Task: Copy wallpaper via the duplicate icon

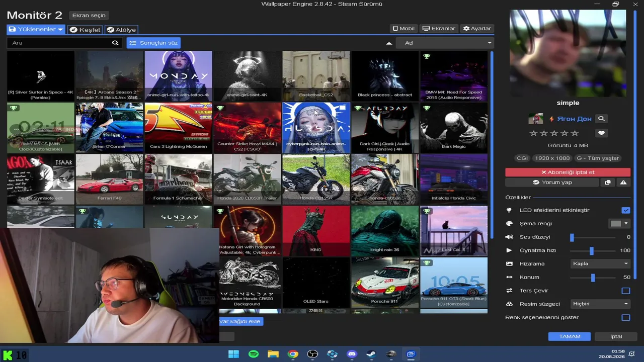Action: (608, 183)
